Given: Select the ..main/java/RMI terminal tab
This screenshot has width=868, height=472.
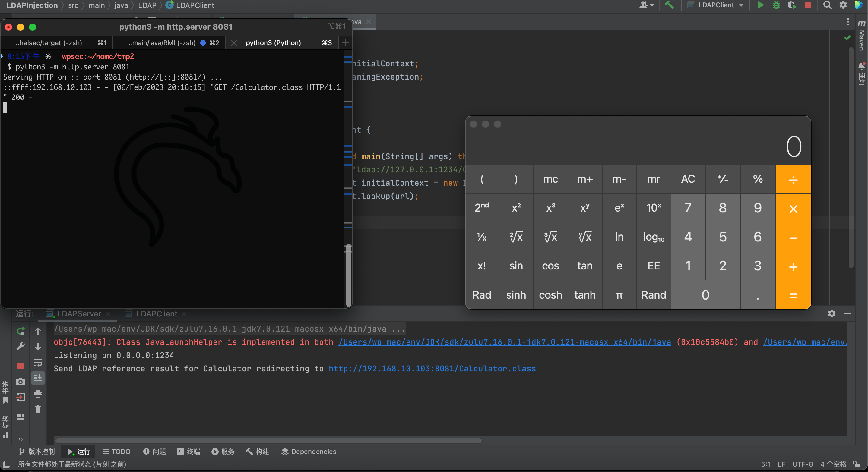Looking at the screenshot, I should click(162, 43).
